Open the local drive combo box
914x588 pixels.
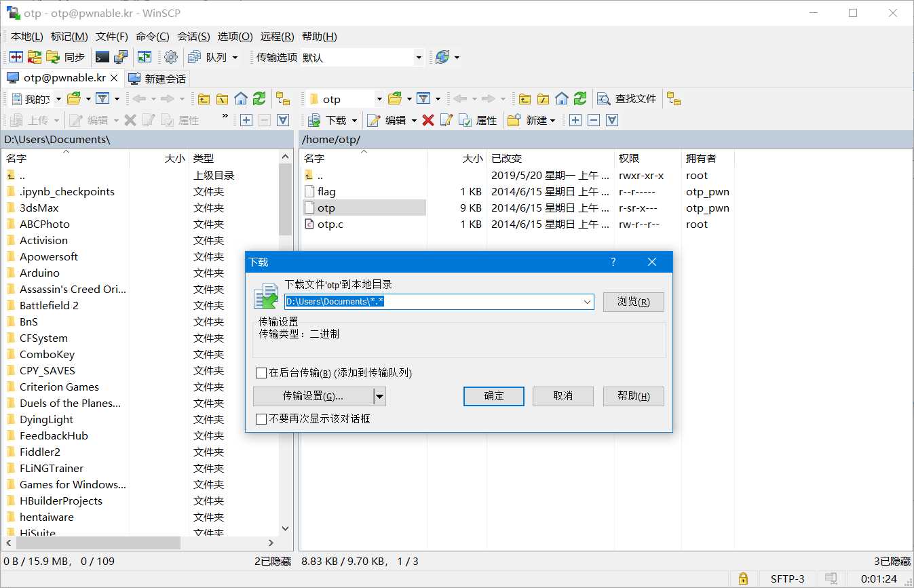[37, 99]
